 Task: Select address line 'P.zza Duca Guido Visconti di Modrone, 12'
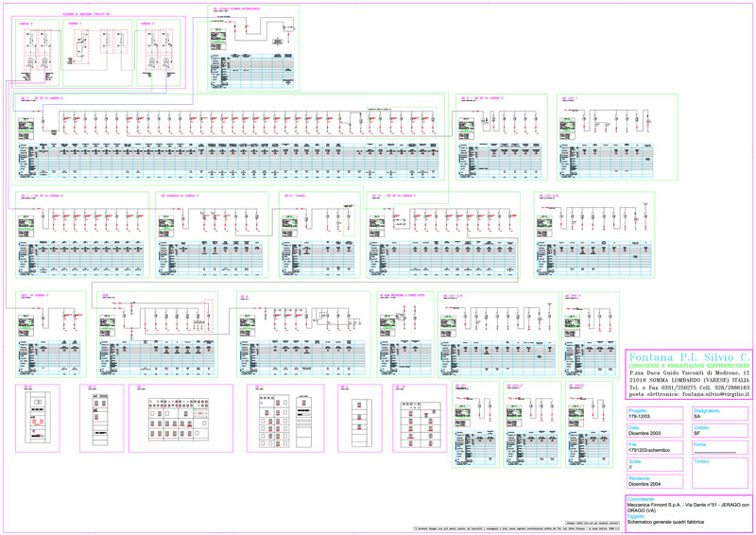tap(690, 374)
